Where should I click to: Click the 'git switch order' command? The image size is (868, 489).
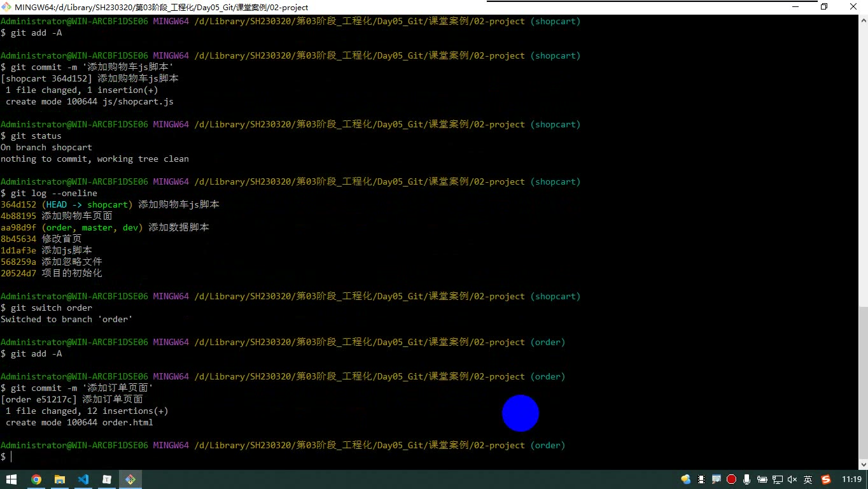coord(52,308)
